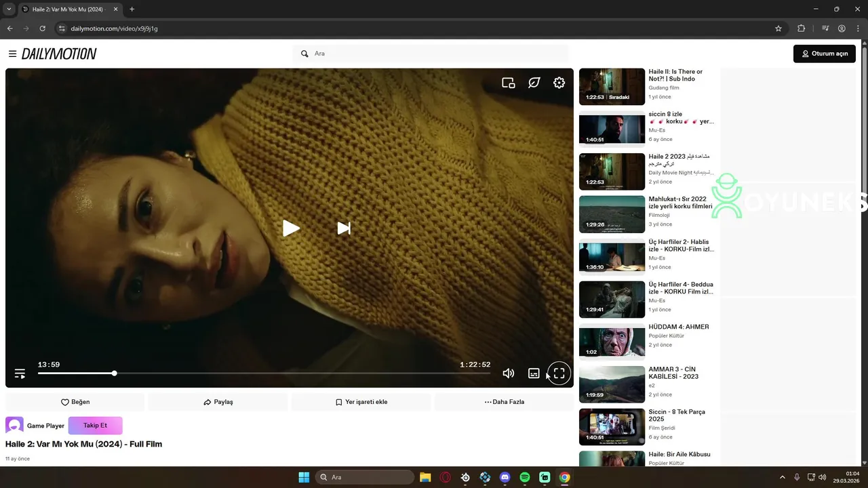Skip to next video button

[344, 228]
